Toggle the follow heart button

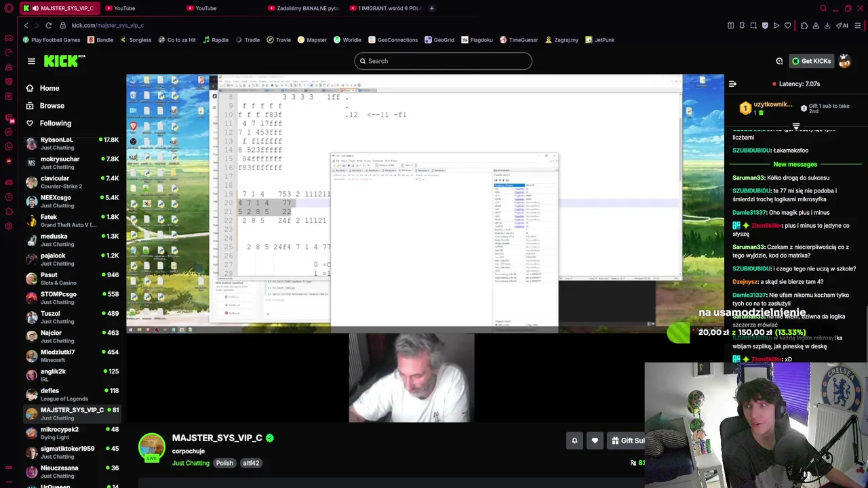(x=595, y=441)
